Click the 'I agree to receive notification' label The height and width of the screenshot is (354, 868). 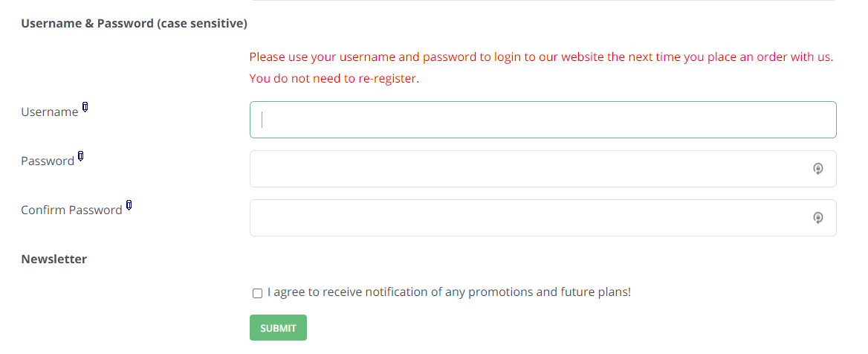click(x=449, y=292)
